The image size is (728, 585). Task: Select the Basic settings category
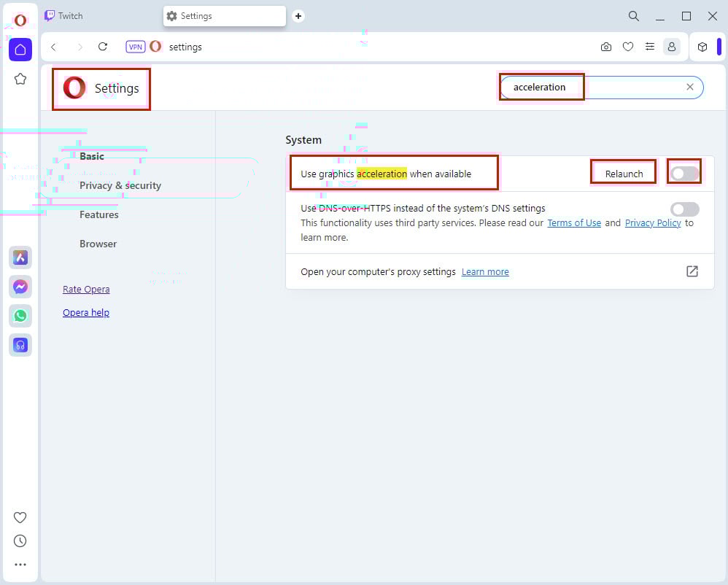(92, 157)
